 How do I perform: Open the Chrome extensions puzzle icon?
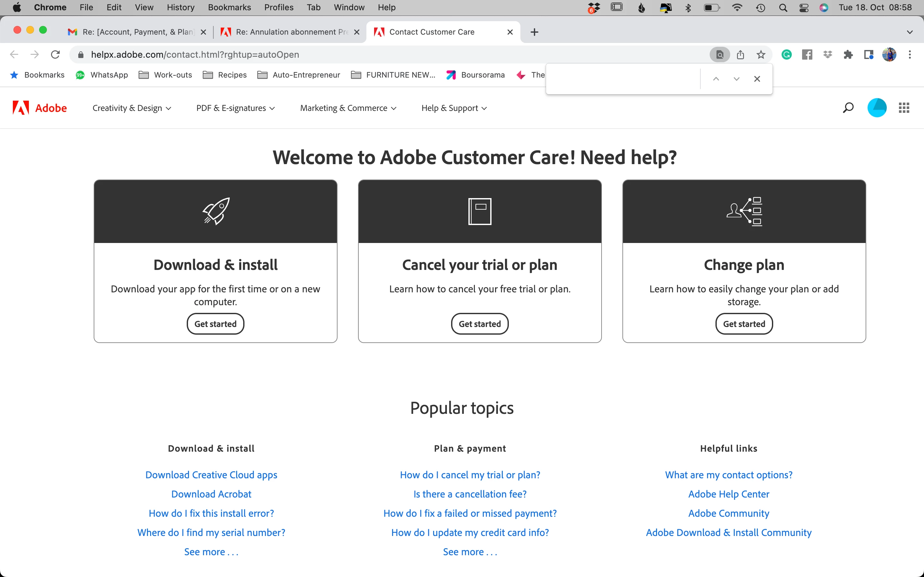click(848, 54)
